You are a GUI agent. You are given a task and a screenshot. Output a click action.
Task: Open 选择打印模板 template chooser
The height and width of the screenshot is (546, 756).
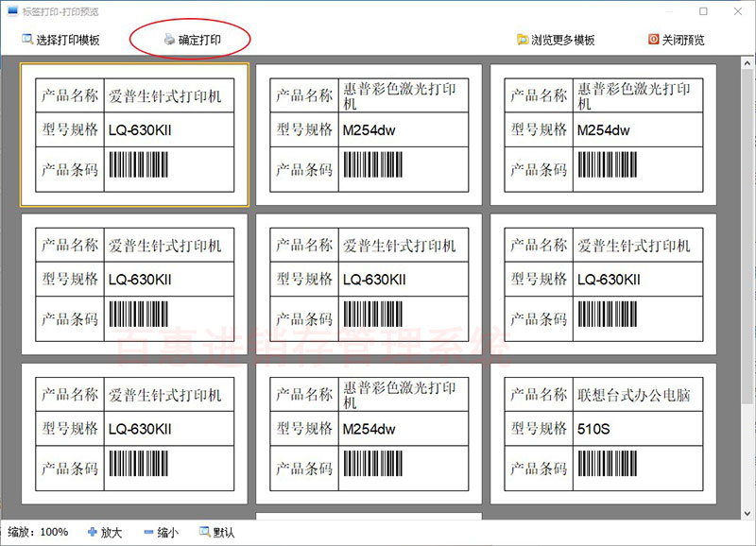click(x=60, y=40)
